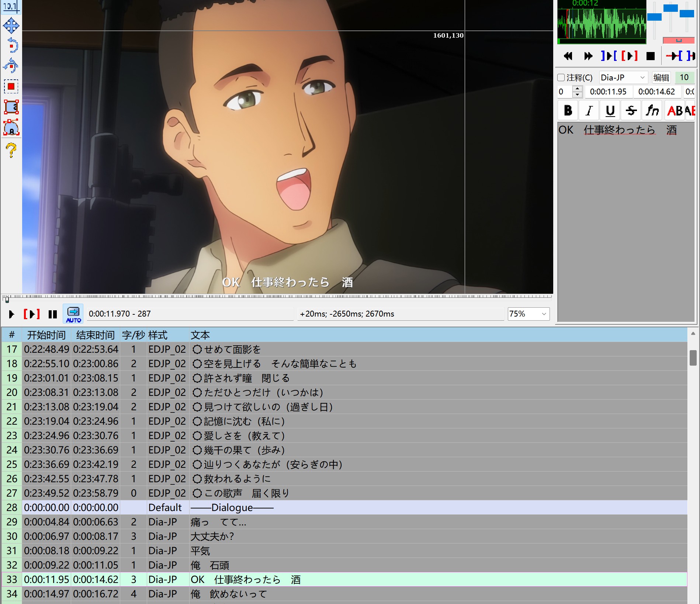The width and height of the screenshot is (700, 604).
Task: Select row 18 空を見上げる line
Action: click(344, 364)
